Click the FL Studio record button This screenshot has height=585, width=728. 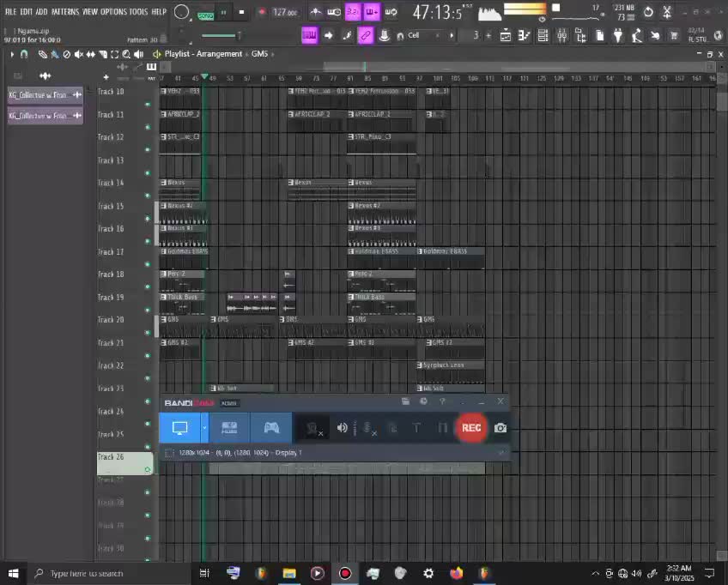pos(261,12)
